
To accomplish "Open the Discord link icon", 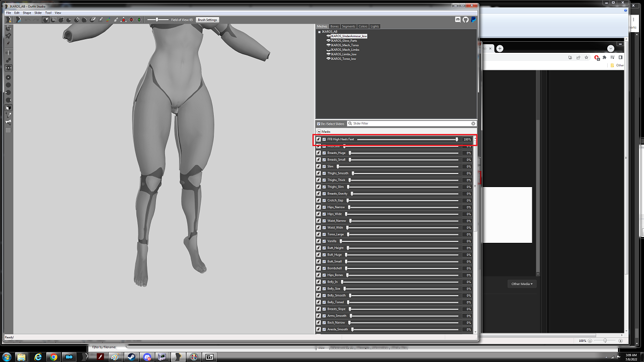I will click(458, 20).
